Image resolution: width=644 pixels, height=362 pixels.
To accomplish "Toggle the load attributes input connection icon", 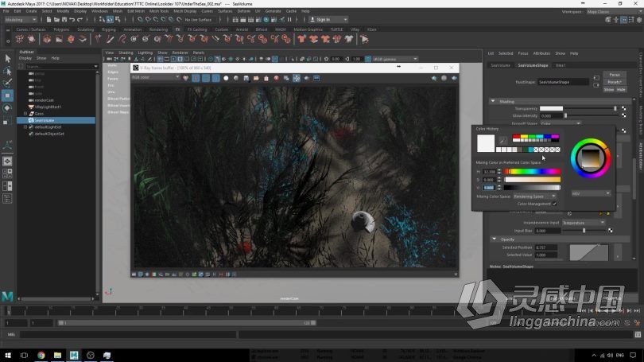I will (596, 78).
